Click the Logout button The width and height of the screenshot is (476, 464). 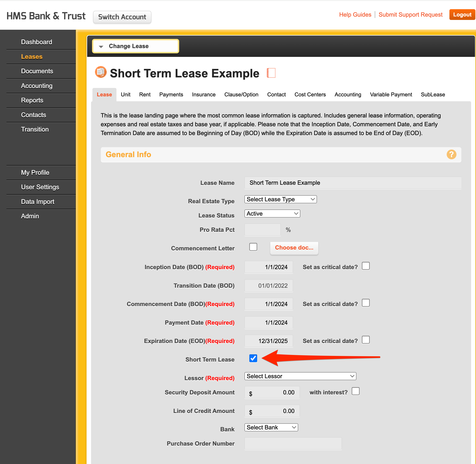pos(462,15)
